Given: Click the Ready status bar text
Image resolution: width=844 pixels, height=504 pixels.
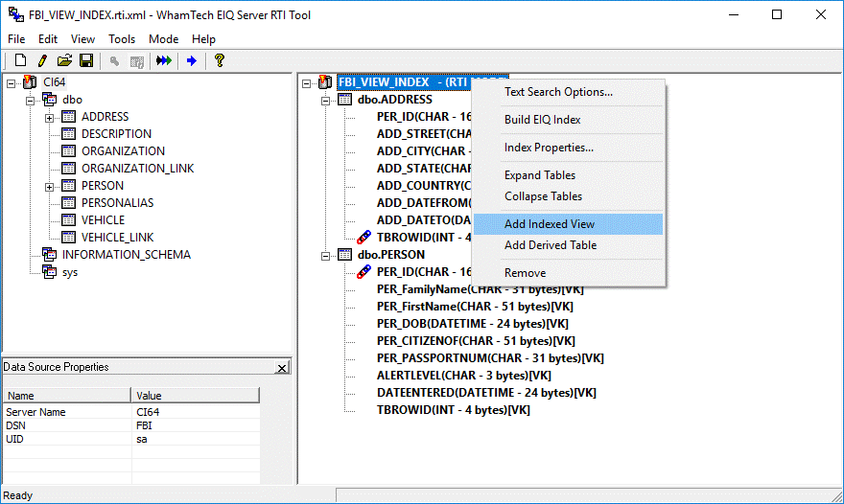Looking at the screenshot, I should [18, 495].
